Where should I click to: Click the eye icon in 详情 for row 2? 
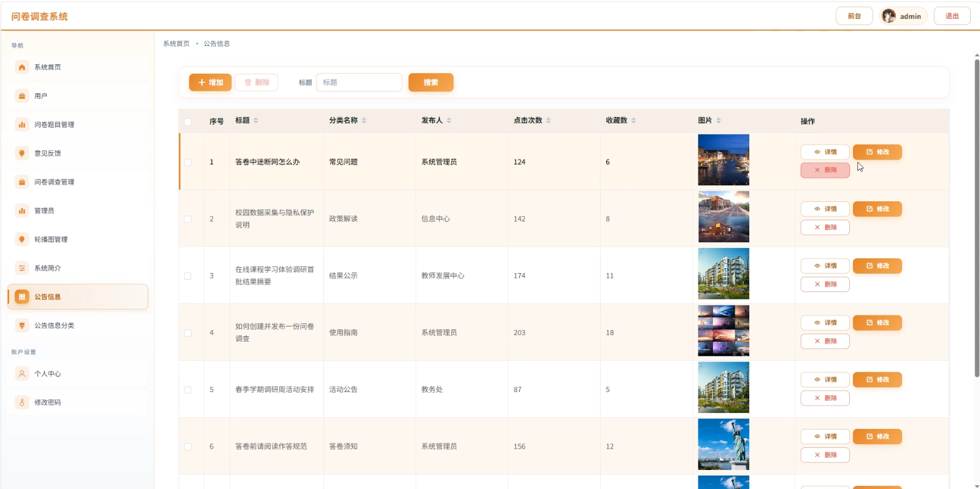pos(817,209)
